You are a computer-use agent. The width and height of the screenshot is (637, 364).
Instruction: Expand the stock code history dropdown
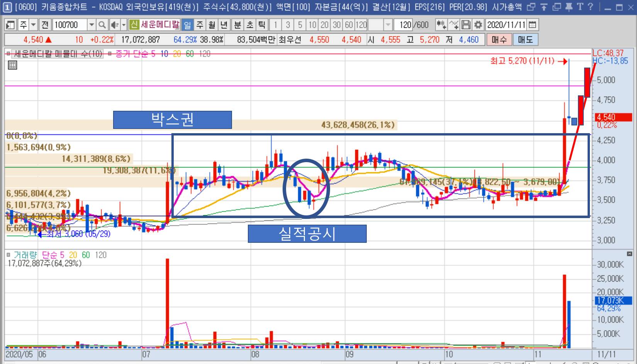point(91,25)
